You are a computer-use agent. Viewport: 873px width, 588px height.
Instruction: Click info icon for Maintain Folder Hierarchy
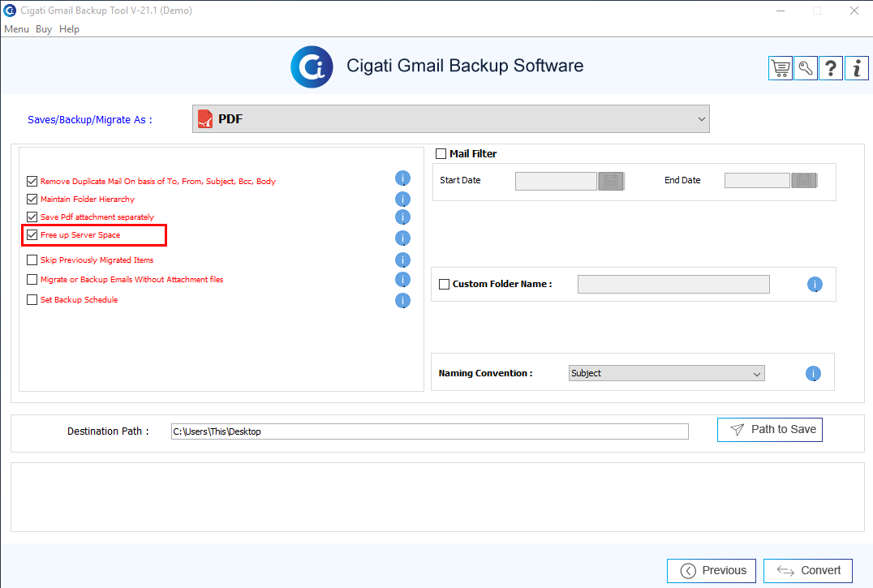tap(402, 200)
